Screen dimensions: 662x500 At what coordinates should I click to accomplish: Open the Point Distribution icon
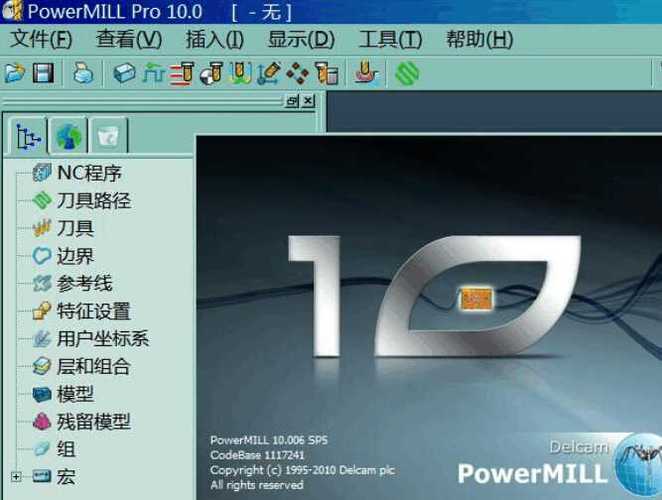click(298, 73)
